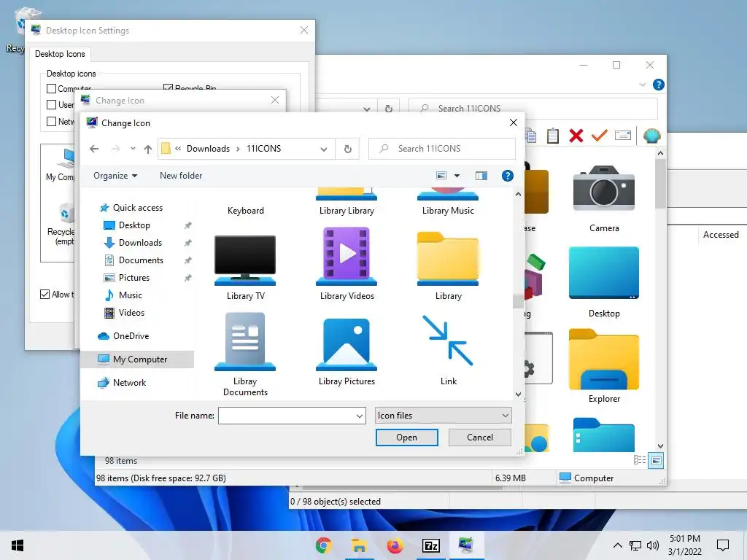Select the Library TV icon file

coord(245,268)
